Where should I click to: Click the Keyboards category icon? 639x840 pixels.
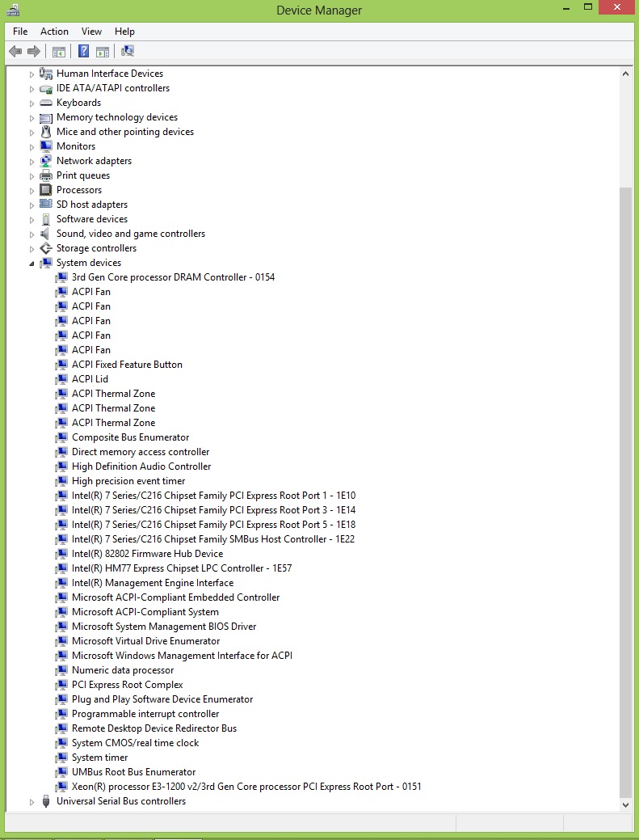pyautogui.click(x=46, y=103)
